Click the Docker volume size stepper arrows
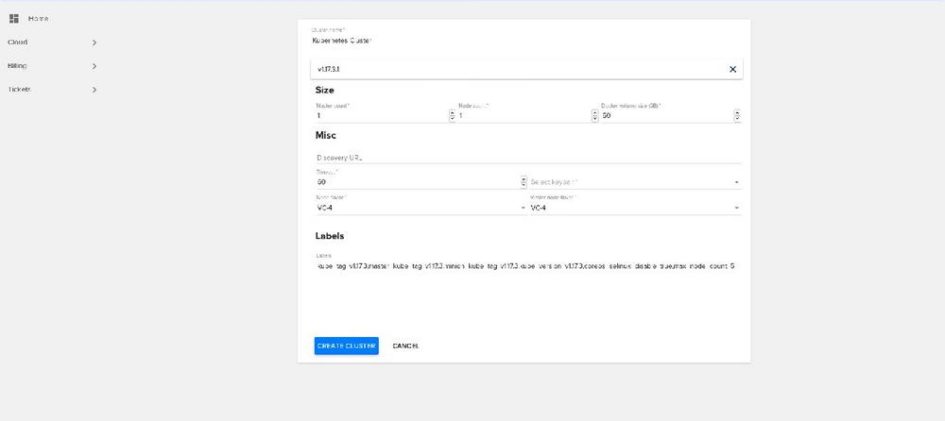Viewport: 945px width, 421px height. 737,115
